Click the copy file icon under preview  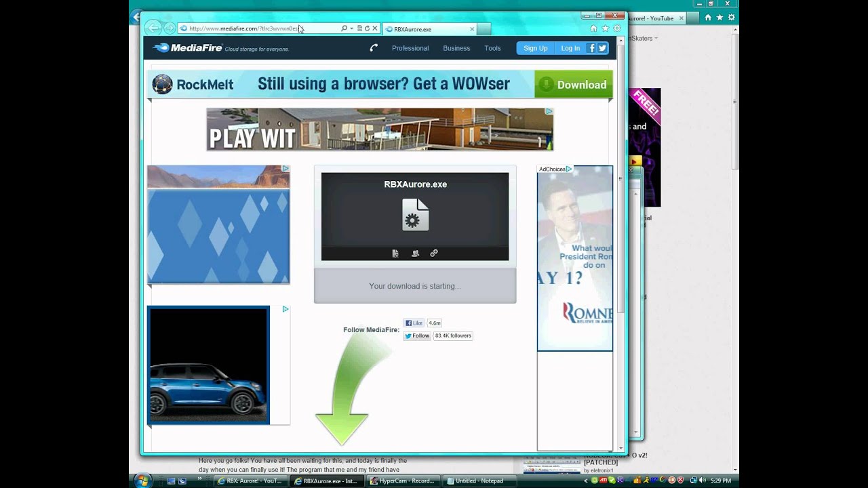coord(395,253)
